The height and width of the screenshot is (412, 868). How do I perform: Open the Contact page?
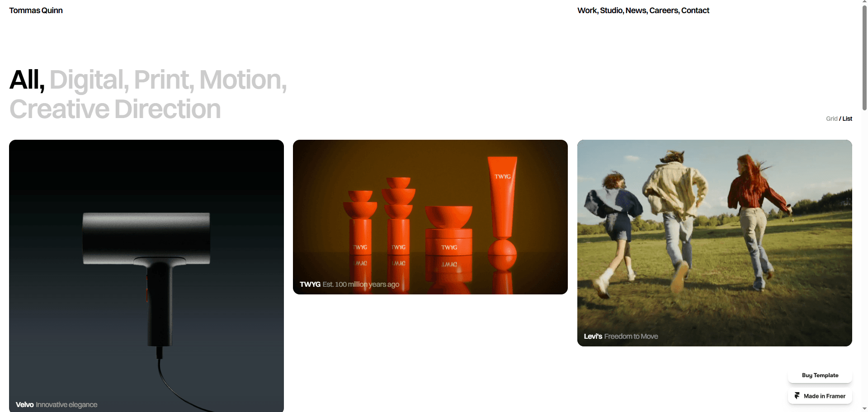[x=695, y=10]
